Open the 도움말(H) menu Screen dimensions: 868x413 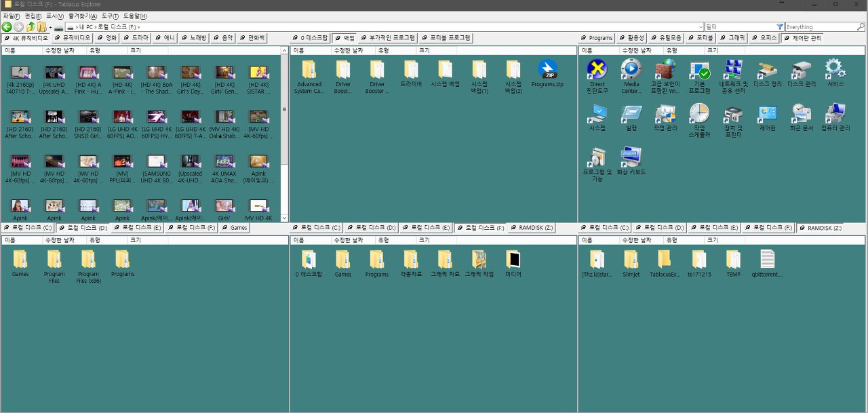point(135,16)
